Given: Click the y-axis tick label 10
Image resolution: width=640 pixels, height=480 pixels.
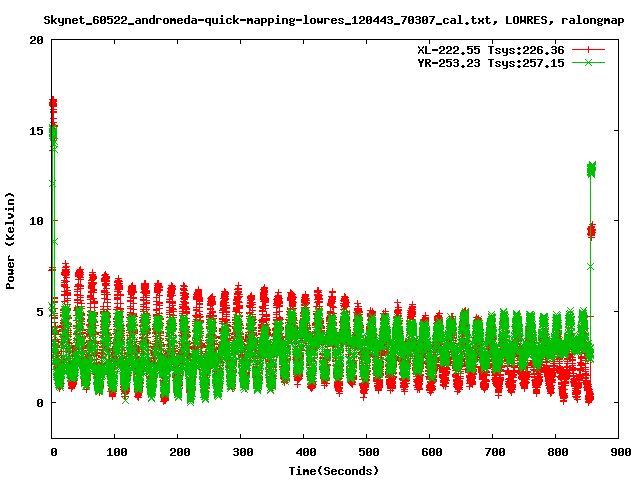Looking at the screenshot, I should tap(36, 221).
